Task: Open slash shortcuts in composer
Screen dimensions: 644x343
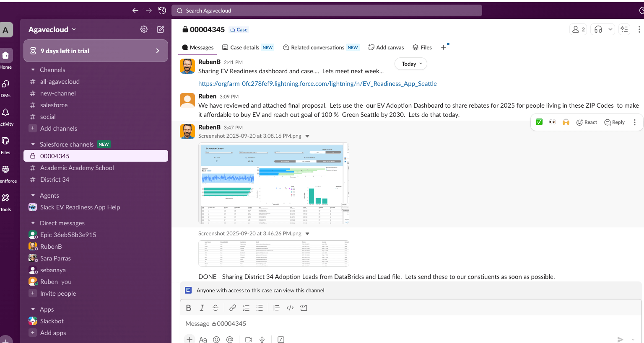Action: pos(281,340)
